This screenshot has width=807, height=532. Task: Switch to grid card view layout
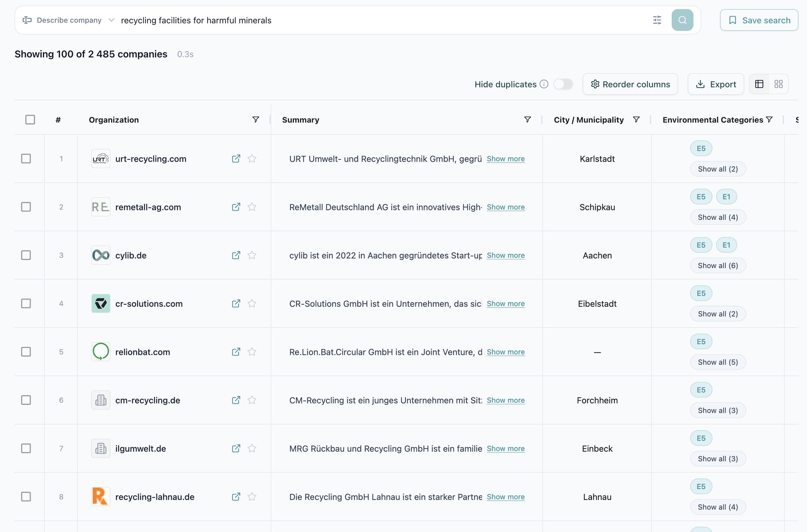click(779, 84)
